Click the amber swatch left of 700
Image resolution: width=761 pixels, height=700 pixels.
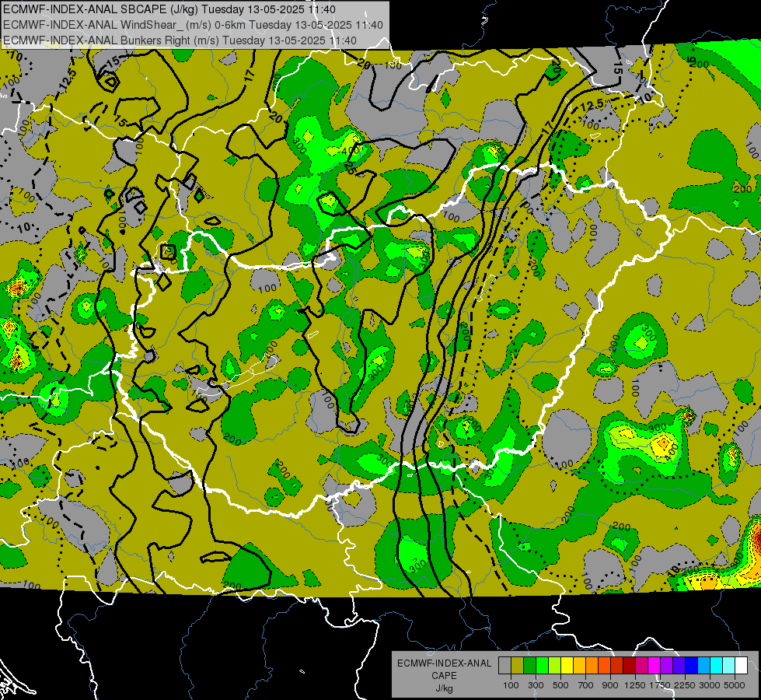tap(579, 666)
